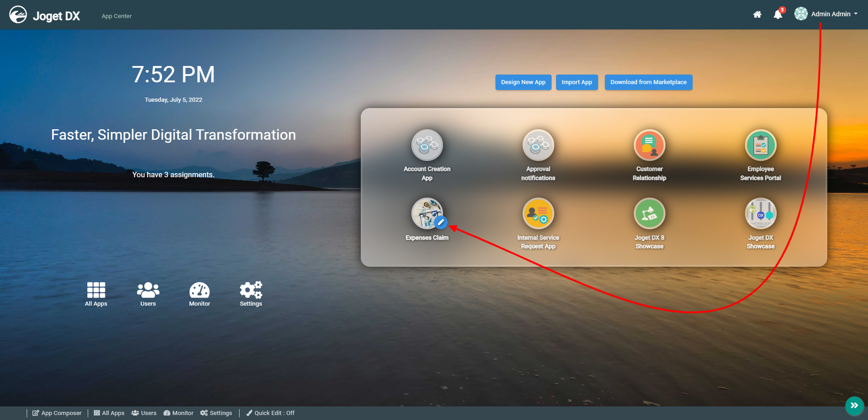Open App Composer from bottom bar
The image size is (868, 420).
[57, 413]
